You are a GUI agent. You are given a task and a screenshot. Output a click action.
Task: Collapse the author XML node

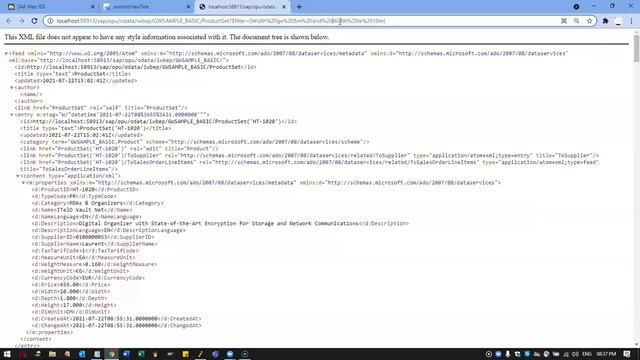pos(12,87)
